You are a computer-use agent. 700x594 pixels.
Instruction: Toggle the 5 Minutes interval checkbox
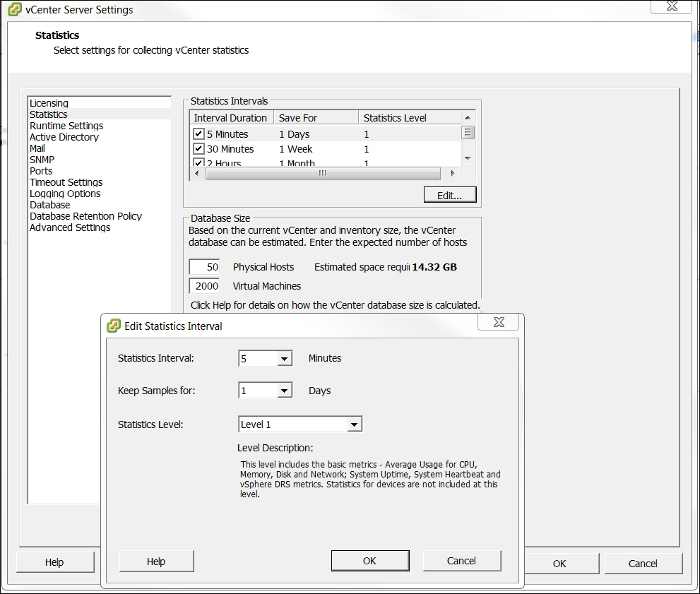[x=198, y=134]
